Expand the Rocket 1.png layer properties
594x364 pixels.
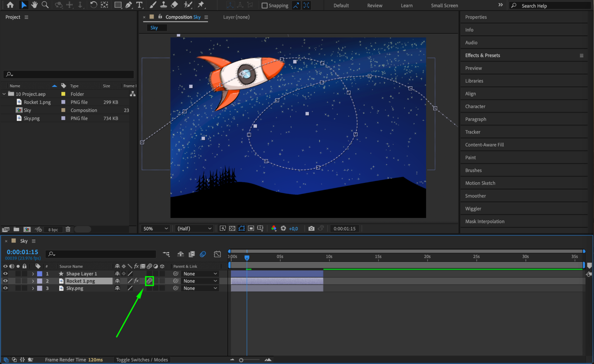coord(33,281)
